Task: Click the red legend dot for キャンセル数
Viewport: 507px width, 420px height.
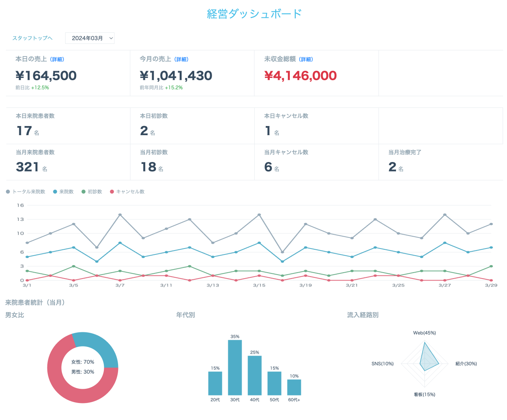Action: [112, 192]
